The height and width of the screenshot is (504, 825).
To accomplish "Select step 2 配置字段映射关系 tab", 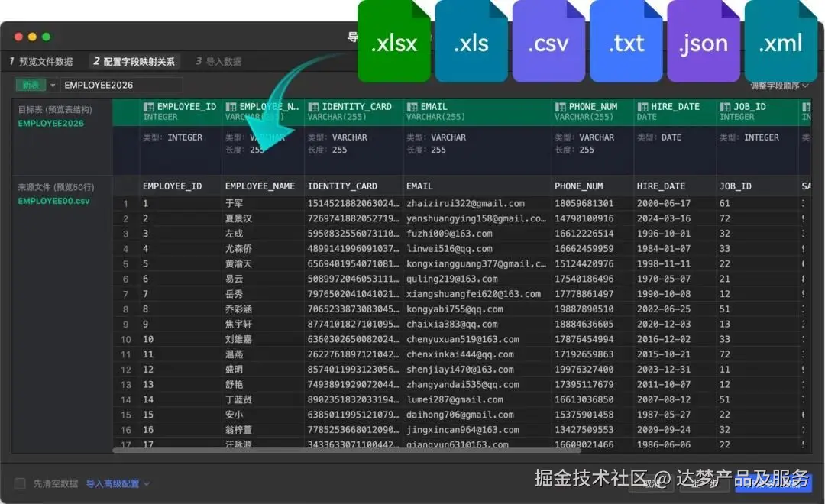I will [x=134, y=62].
